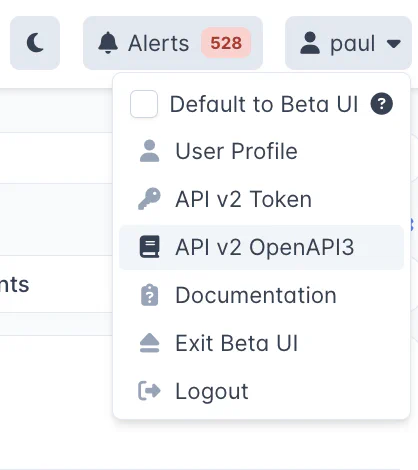Viewport: 418px width, 470px height.
Task: Click the Documentation clipboard icon
Action: (149, 295)
